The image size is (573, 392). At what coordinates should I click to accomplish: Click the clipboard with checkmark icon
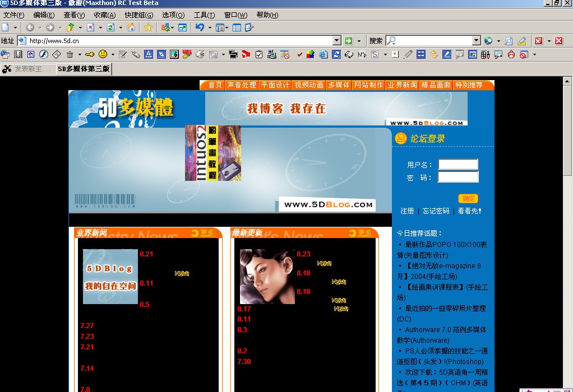pos(259,54)
